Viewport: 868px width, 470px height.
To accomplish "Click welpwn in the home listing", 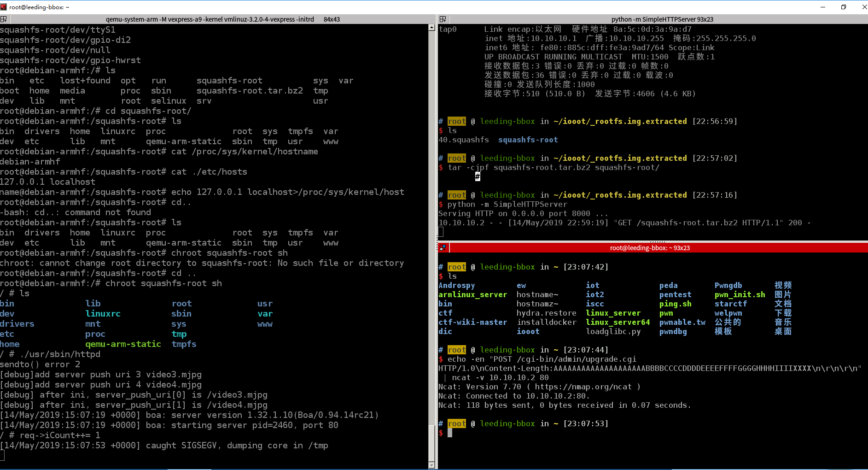I will [728, 313].
